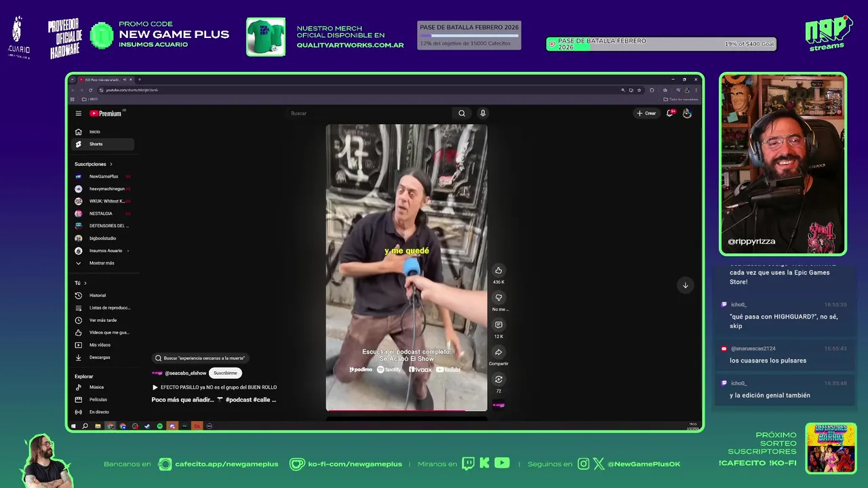The height and width of the screenshot is (488, 868).
Task: Open Películas in Explorar
Action: click(x=103, y=399)
